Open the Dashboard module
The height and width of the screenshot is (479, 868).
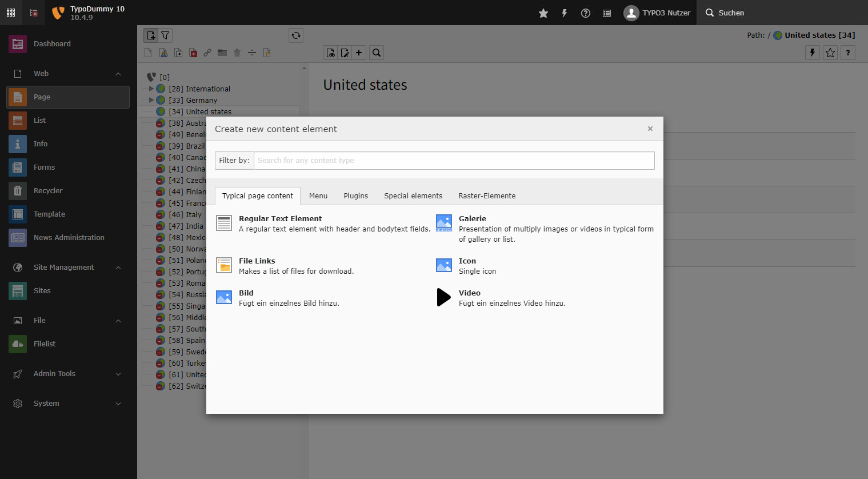click(x=68, y=44)
